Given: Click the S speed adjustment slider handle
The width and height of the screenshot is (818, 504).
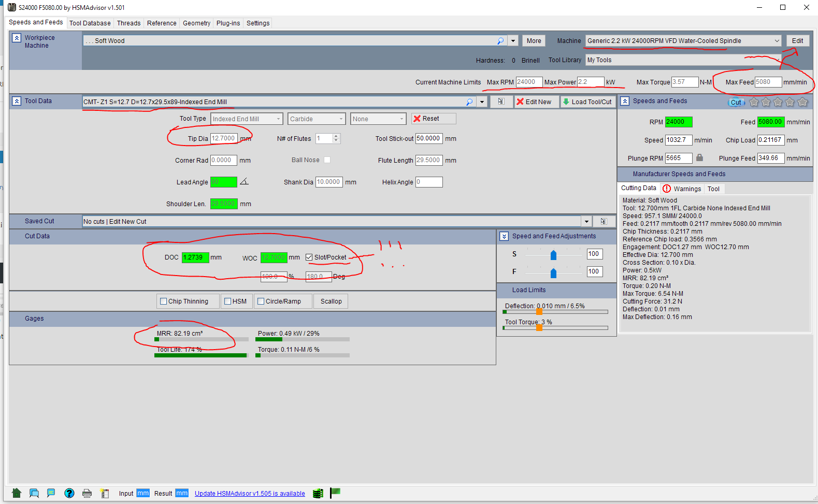Looking at the screenshot, I should (553, 255).
